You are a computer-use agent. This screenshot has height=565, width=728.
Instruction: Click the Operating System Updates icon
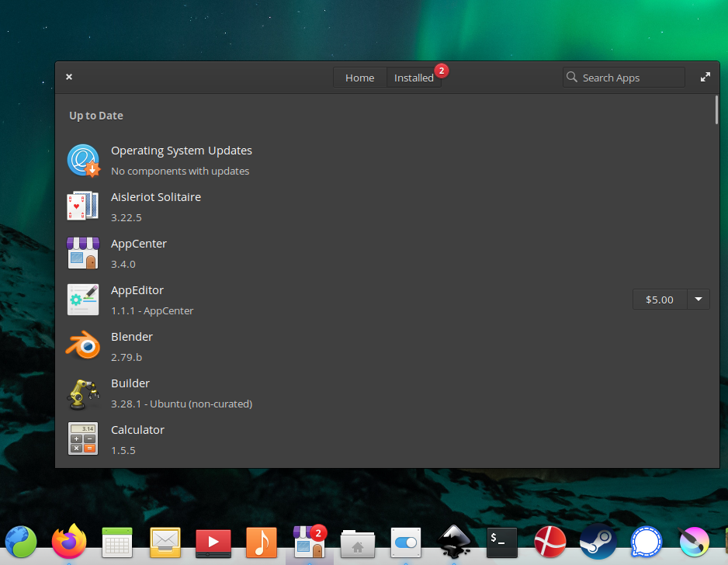(x=84, y=161)
